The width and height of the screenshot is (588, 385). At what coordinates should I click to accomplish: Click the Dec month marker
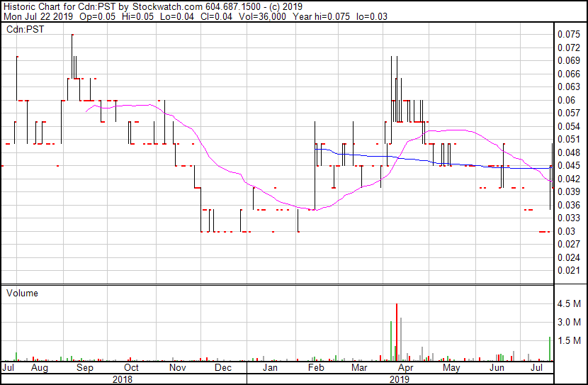tap(223, 369)
